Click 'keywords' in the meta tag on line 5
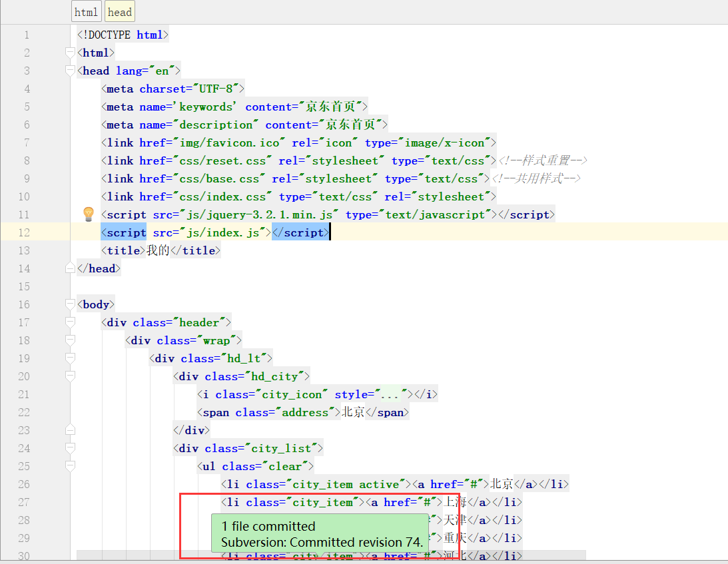728x564 pixels. click(206, 107)
